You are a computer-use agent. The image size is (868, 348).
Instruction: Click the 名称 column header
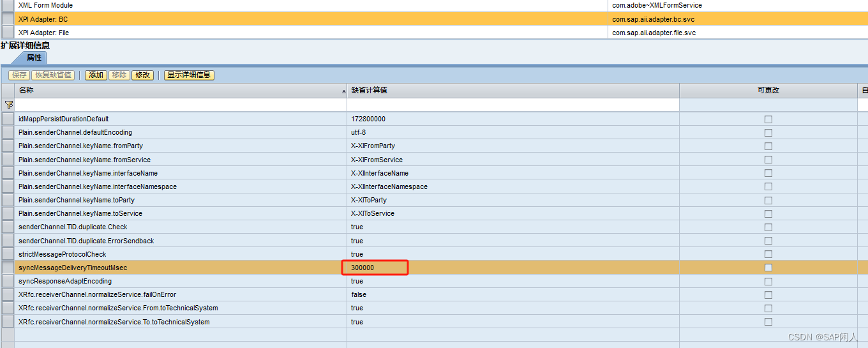181,91
